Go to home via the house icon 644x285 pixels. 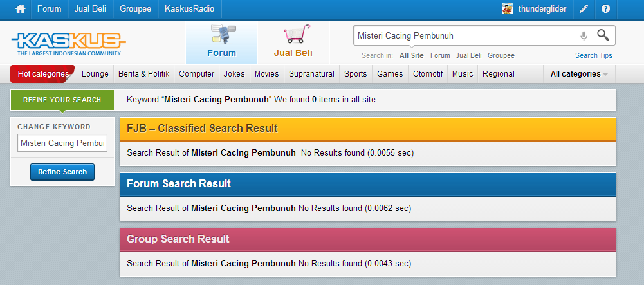point(20,9)
